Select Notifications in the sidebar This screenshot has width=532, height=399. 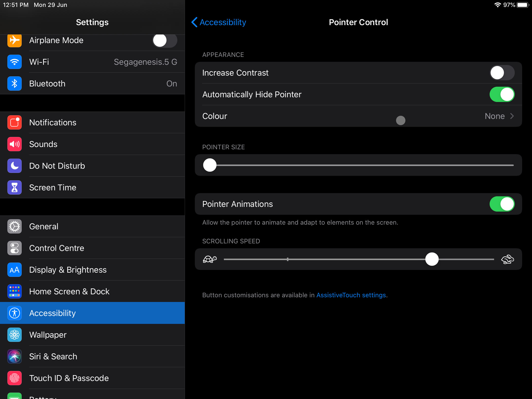[x=92, y=122]
